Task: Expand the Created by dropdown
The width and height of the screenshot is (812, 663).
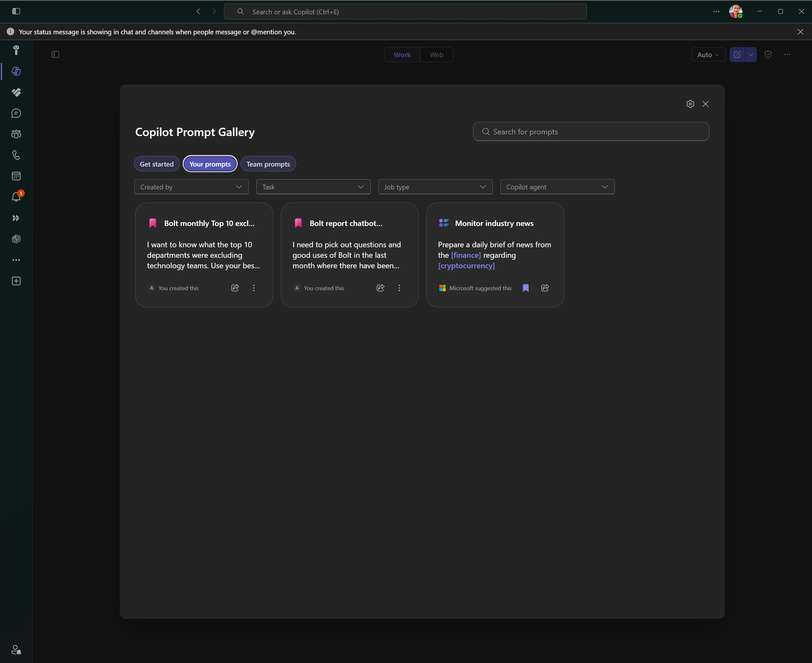Action: 191,187
